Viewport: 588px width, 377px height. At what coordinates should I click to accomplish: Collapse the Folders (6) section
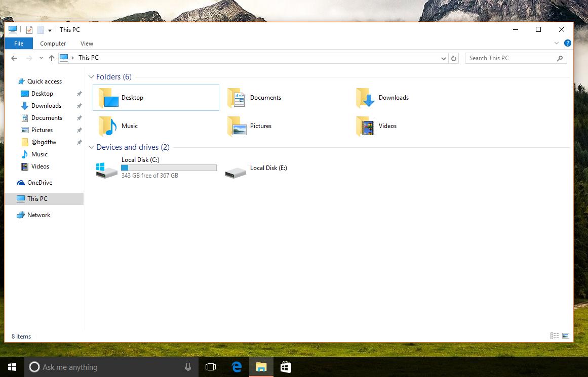coord(91,77)
